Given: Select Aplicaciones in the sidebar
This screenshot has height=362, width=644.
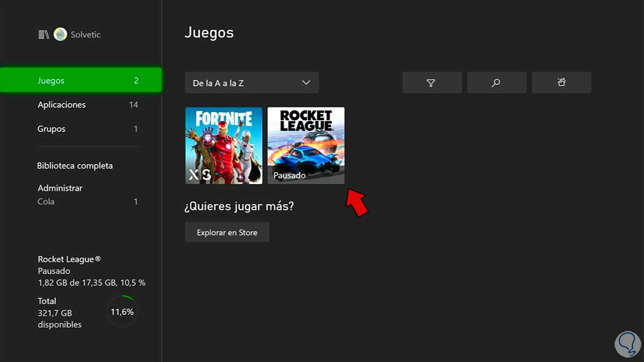Looking at the screenshot, I should (88, 105).
